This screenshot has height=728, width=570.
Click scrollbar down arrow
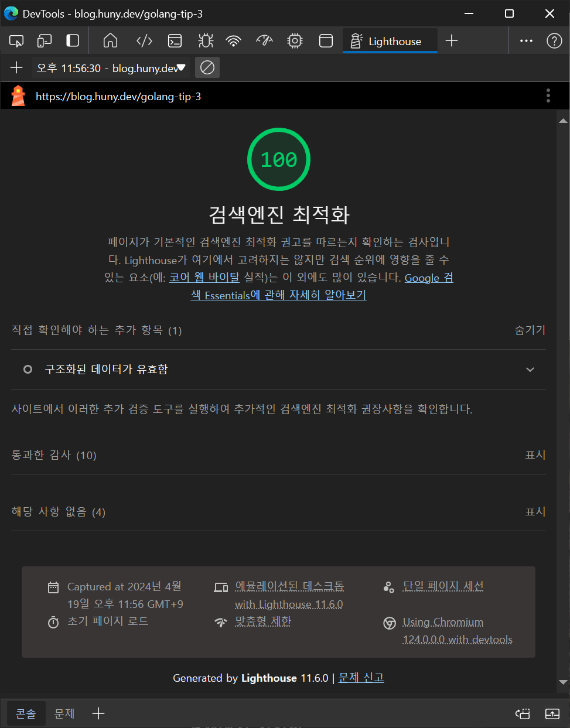pyautogui.click(x=563, y=682)
